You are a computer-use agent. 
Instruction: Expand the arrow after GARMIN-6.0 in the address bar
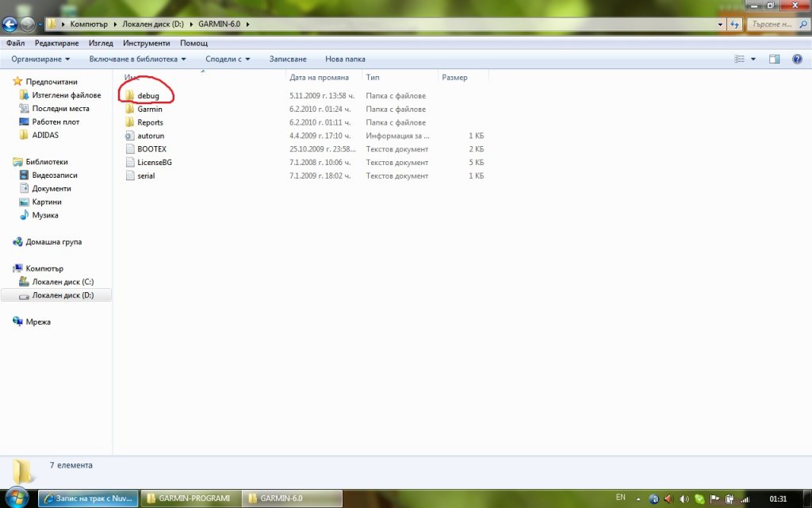coord(247,24)
